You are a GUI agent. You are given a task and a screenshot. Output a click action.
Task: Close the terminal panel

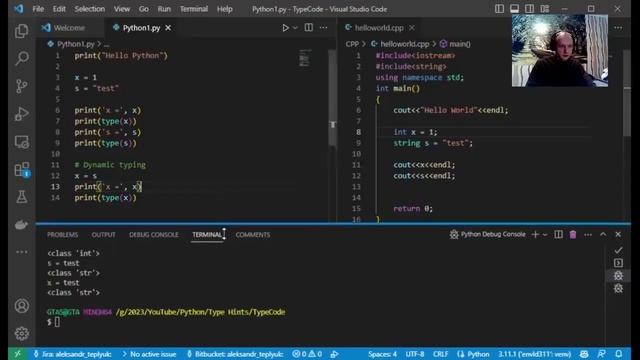(x=618, y=234)
